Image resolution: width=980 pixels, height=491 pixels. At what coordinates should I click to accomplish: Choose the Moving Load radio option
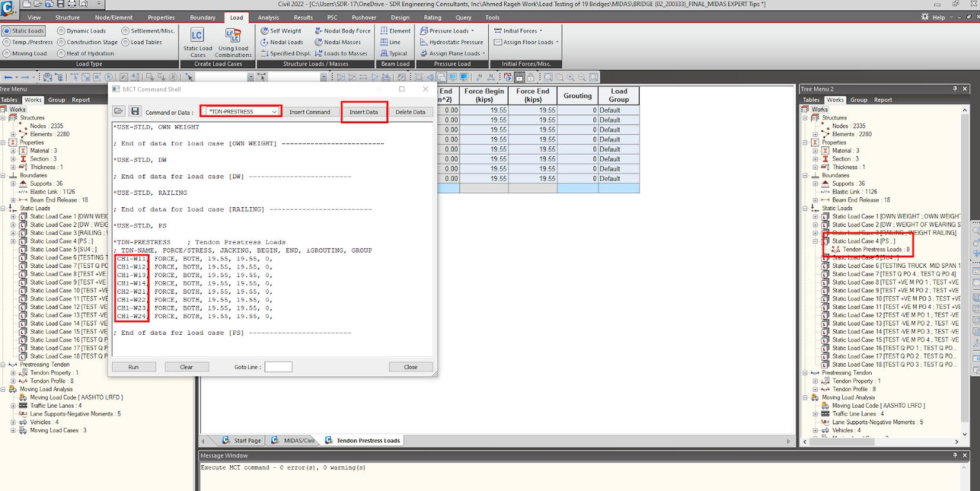point(6,54)
